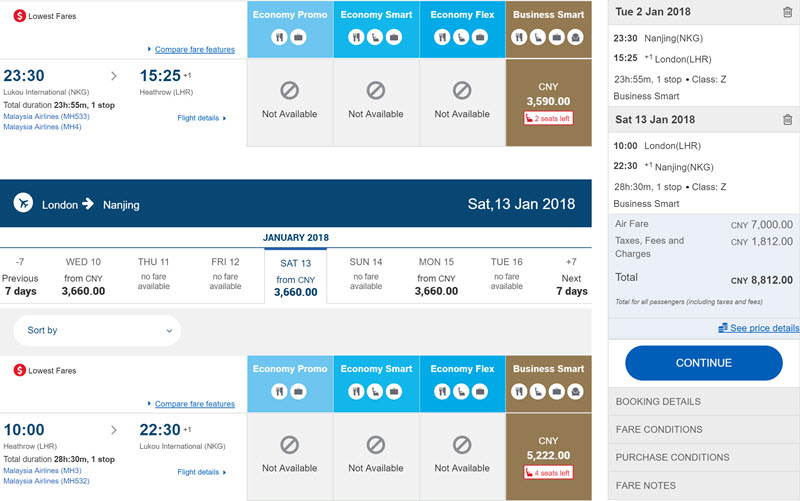Choose MON 15 date in the calendar strip
This screenshot has height=501, width=800.
[x=436, y=277]
